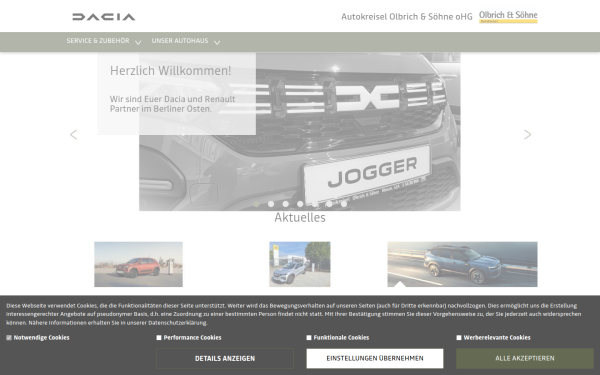
Task: Advance the carousel with right arrow
Action: (527, 134)
